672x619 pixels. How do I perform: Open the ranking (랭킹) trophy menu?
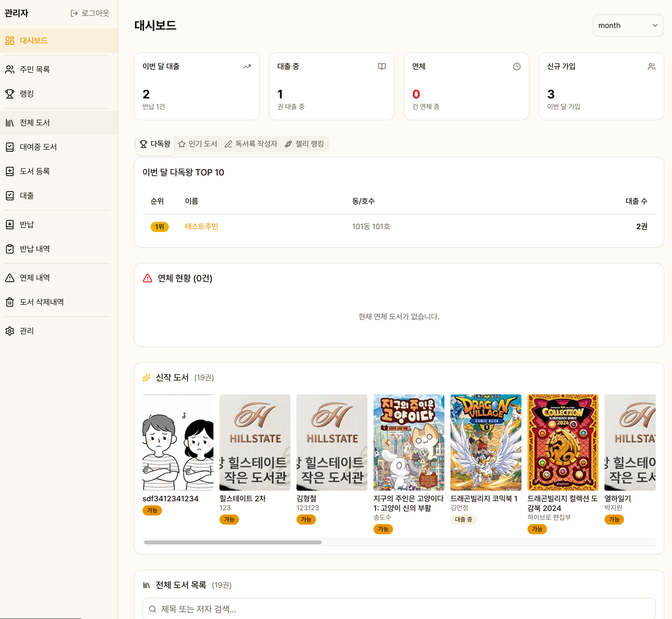pos(26,94)
